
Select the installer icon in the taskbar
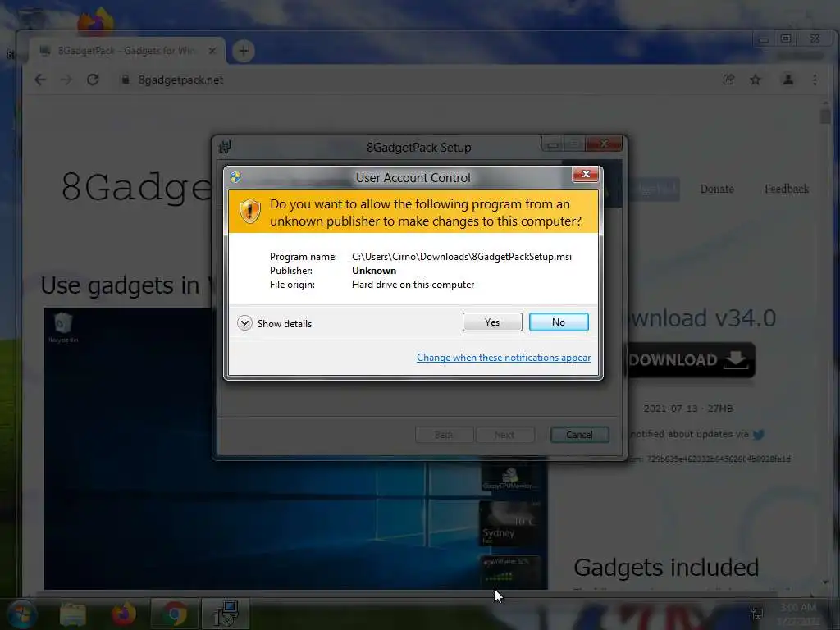[226, 614]
